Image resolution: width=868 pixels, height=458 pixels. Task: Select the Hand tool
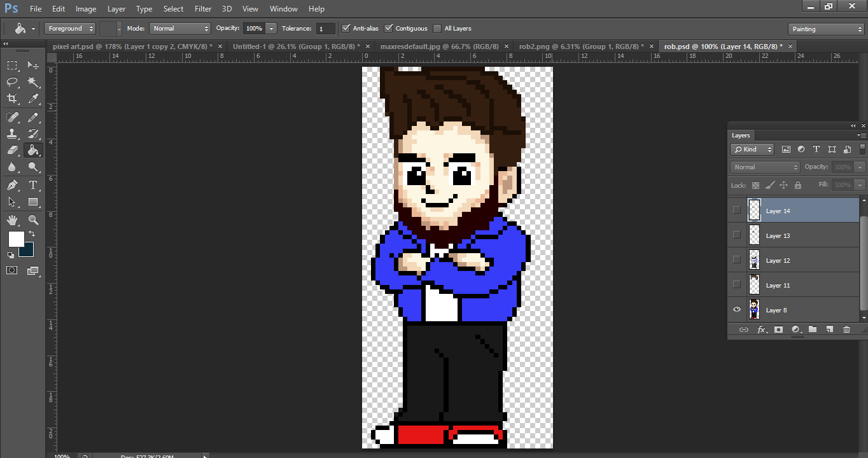tap(12, 220)
